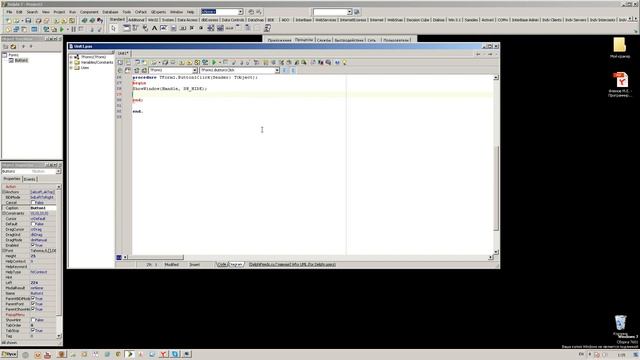
Task: Toggle the ParentShowHint checkbox
Action: tap(33, 309)
